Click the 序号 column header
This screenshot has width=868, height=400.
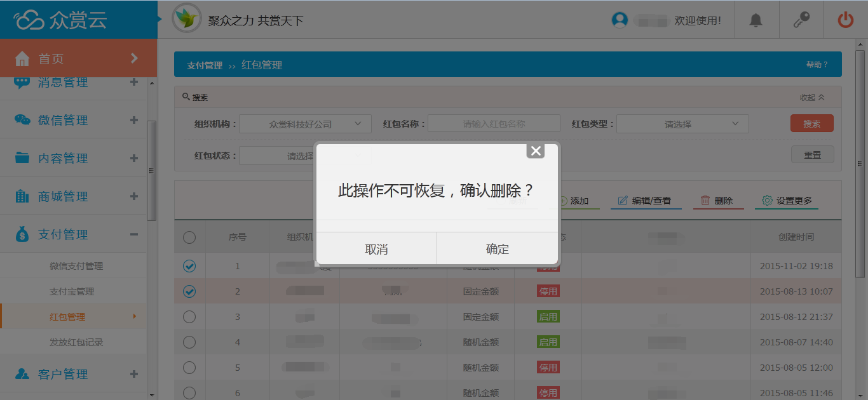click(238, 237)
